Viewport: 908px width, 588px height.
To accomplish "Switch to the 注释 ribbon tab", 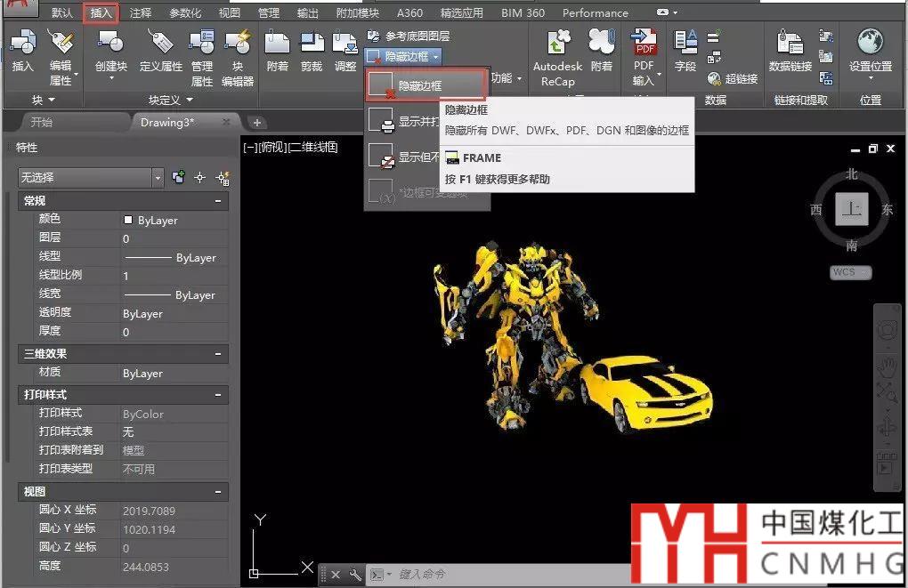I will 141,13.
